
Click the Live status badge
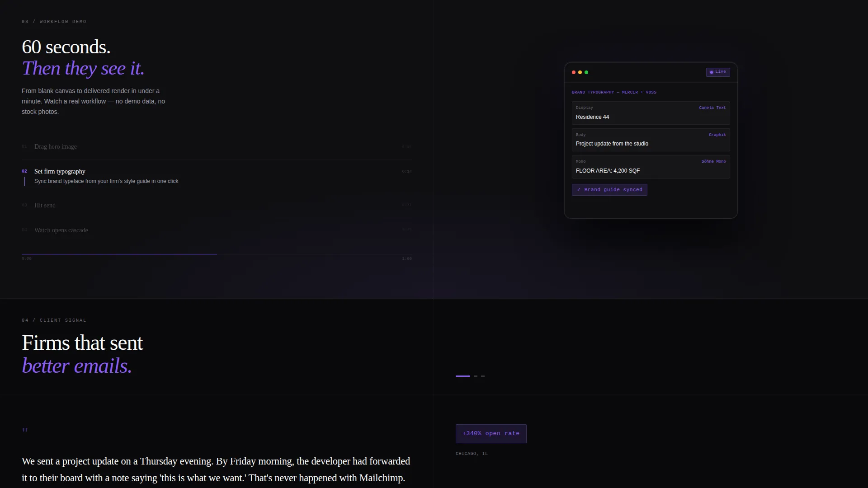pyautogui.click(x=718, y=72)
